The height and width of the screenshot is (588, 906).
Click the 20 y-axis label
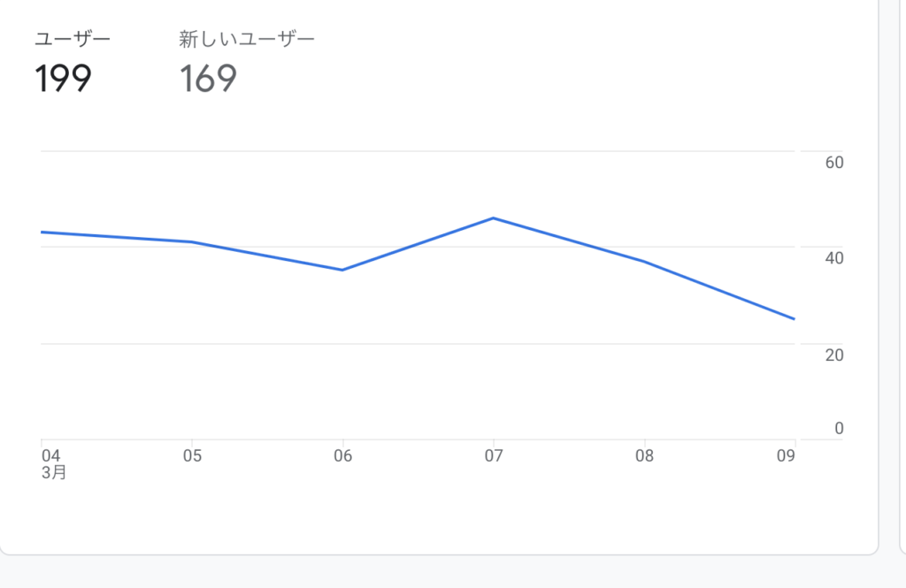click(834, 355)
